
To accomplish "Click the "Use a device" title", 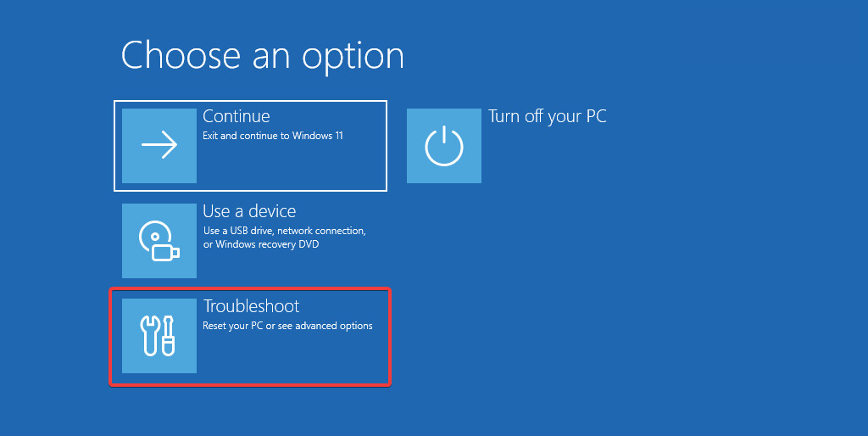I will pos(249,211).
